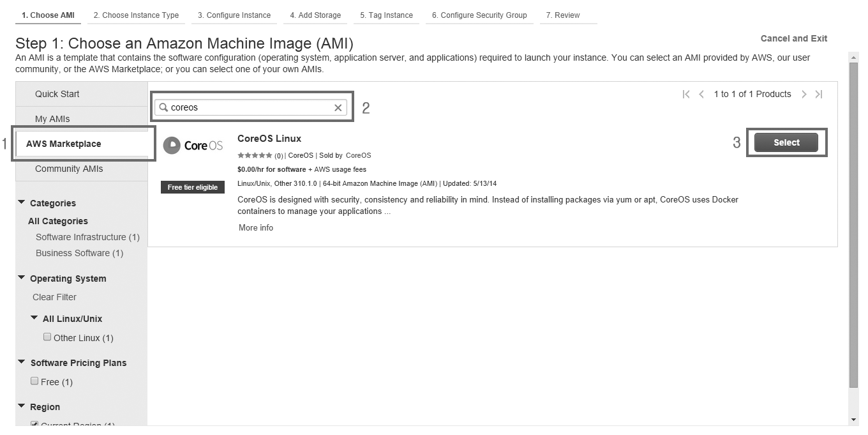Screen dimensions: 868x435
Task: Go to first page of products
Action: click(686, 95)
